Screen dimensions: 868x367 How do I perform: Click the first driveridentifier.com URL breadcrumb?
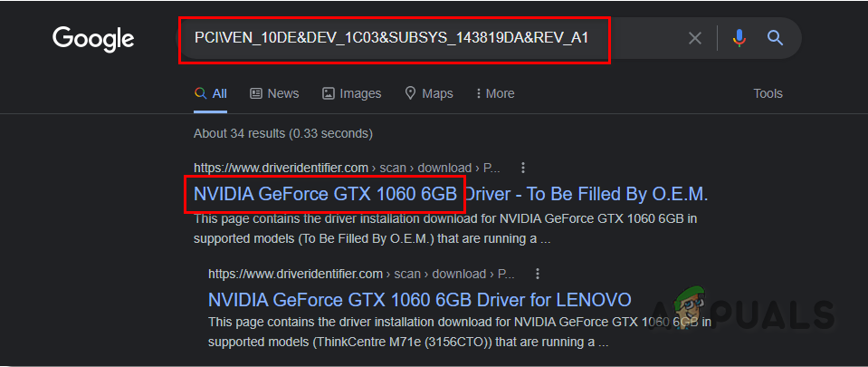(x=347, y=168)
